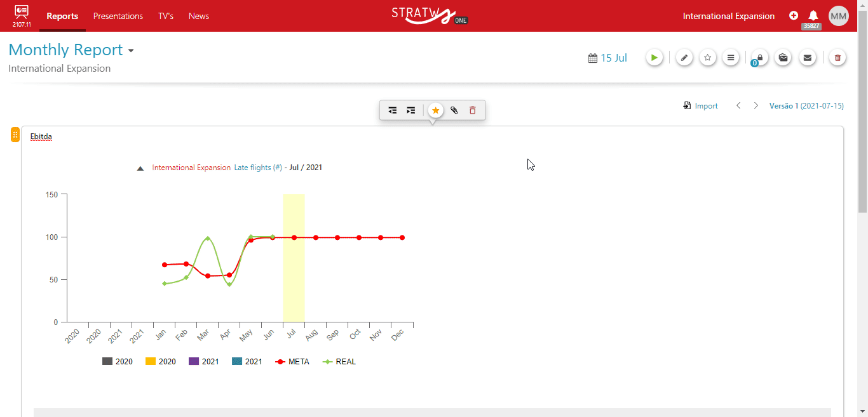
Task: Open the list menu icon in report toolbar
Action: coord(731,58)
